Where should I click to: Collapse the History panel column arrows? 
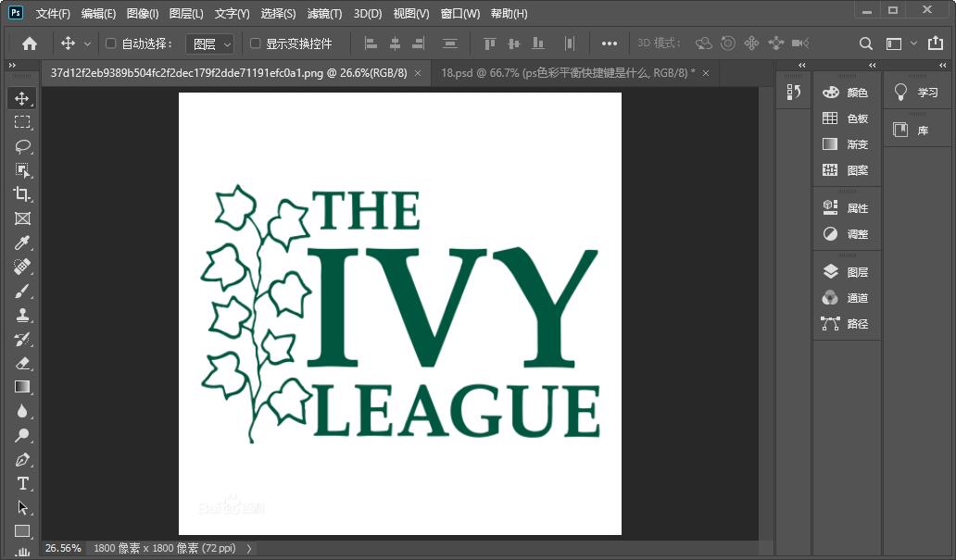click(801, 65)
